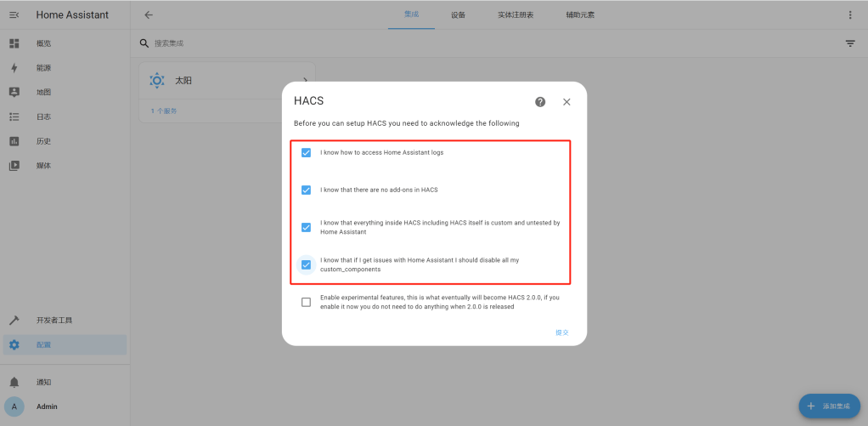868x426 pixels.
Task: Expand the Sun (太阳) integration card chevron
Action: coord(305,80)
